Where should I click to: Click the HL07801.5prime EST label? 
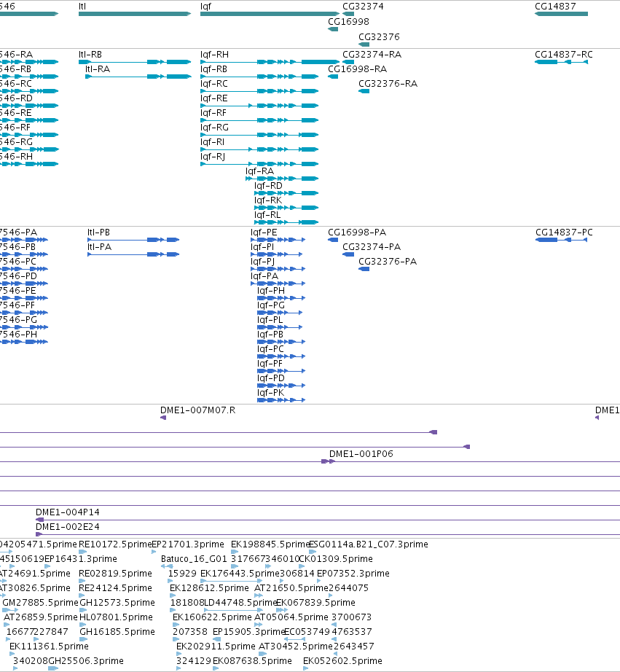[116, 617]
